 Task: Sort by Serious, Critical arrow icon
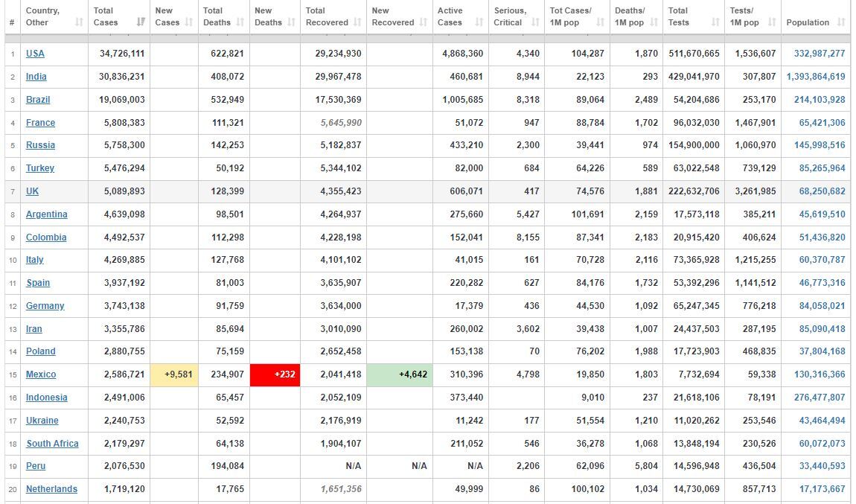[535, 22]
